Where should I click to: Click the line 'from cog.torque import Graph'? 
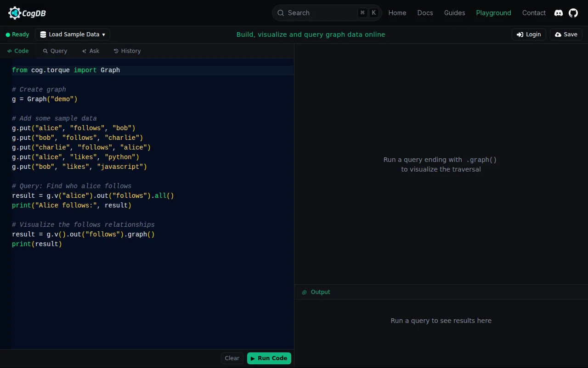pyautogui.click(x=66, y=70)
